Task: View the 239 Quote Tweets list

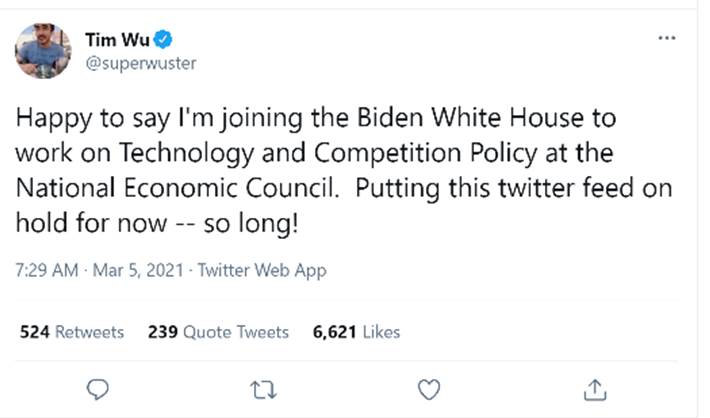Action: click(217, 331)
